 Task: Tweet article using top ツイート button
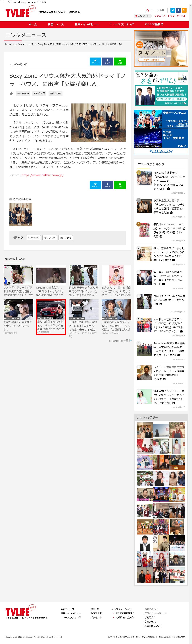95,62
